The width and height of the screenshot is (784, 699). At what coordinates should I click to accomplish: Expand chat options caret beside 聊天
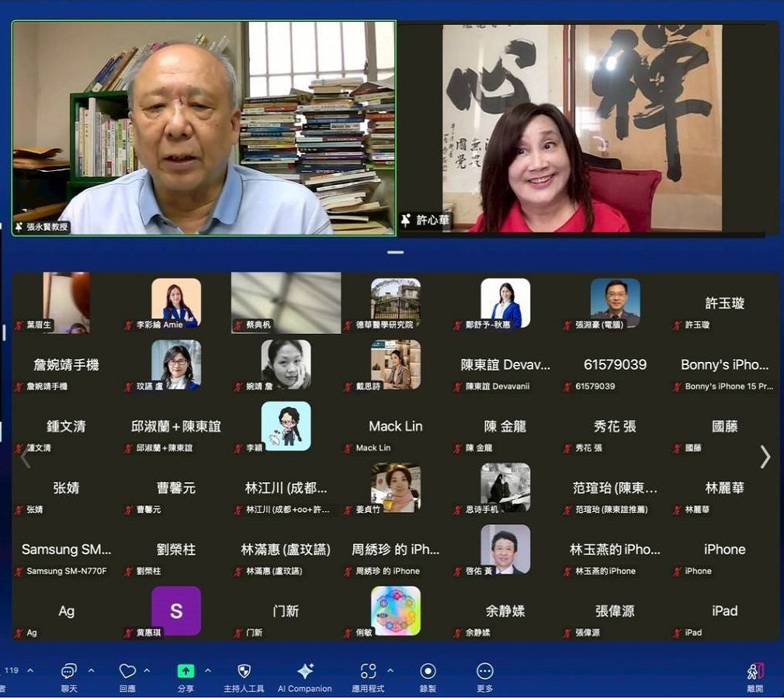[91, 670]
